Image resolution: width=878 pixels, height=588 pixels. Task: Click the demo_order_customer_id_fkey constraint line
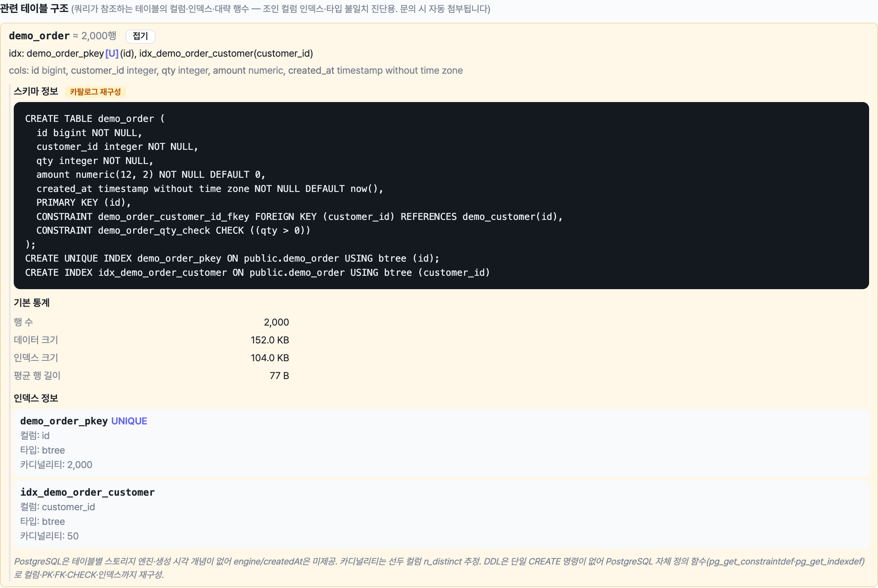(300, 217)
